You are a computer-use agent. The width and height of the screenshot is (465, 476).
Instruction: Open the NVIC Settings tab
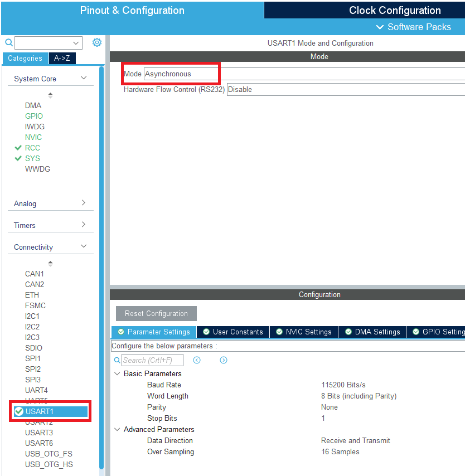[304, 332]
